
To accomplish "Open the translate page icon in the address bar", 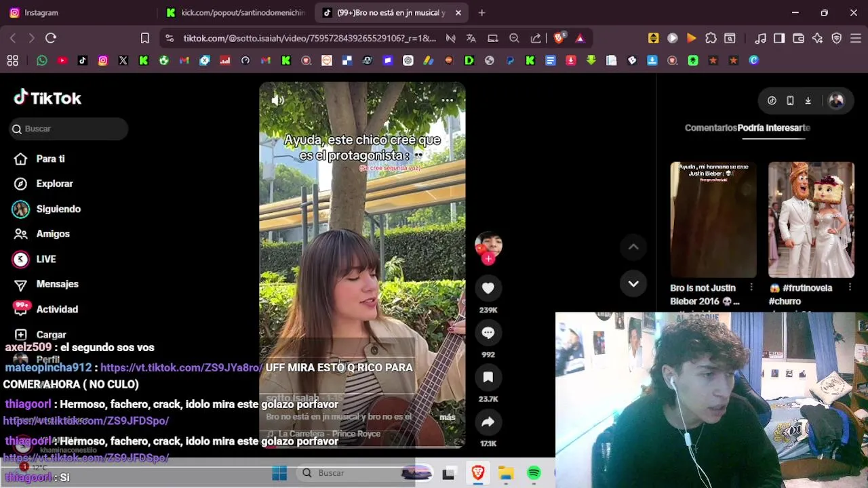I will 471,38.
